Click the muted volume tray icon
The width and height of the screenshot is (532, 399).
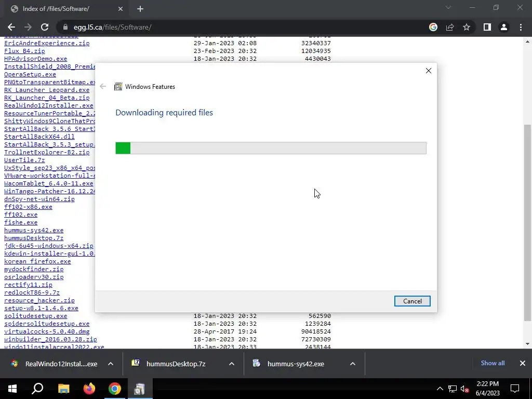click(465, 389)
